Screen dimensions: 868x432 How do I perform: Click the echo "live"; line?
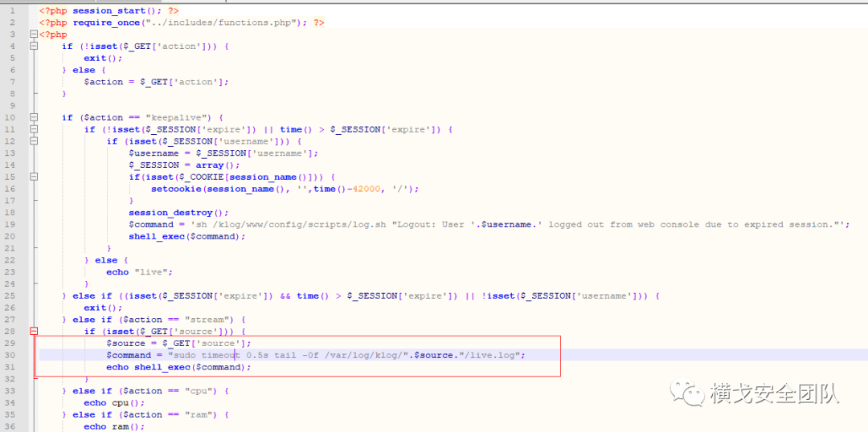pos(140,271)
